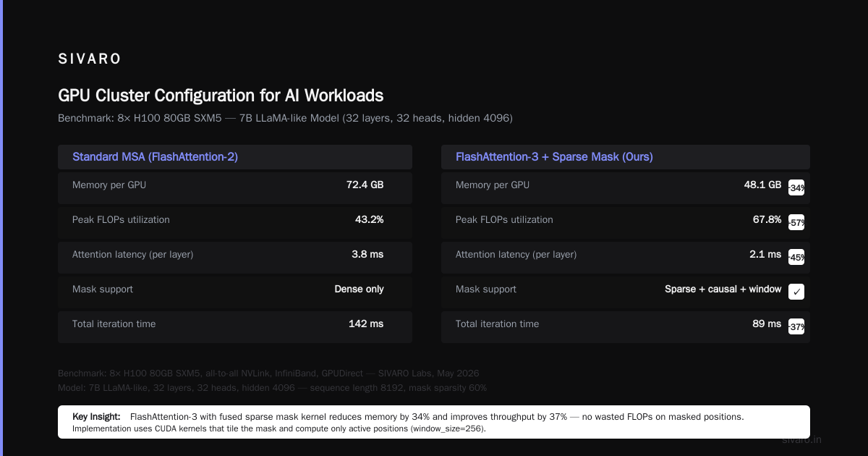This screenshot has height=456, width=868.
Task: Click the 72.4 GB memory value
Action: pyautogui.click(x=365, y=185)
